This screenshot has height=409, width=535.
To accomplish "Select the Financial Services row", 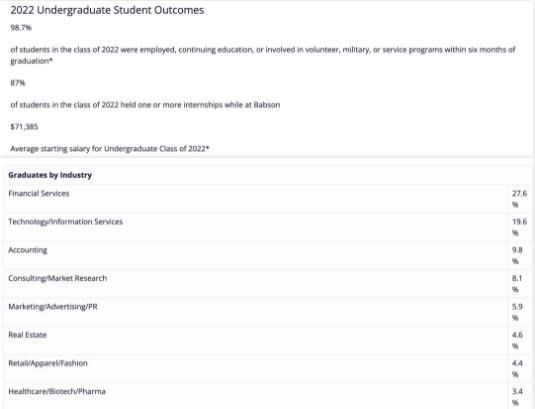I will point(268,199).
